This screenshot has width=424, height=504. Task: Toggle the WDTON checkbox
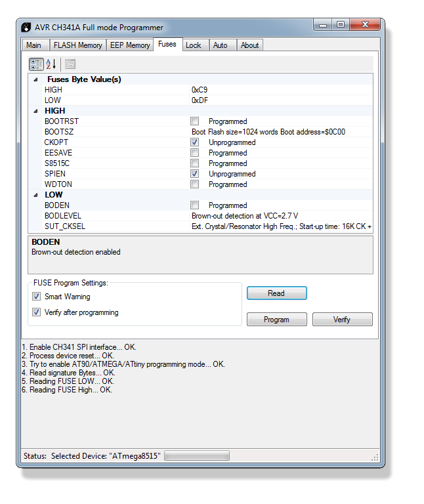click(194, 184)
